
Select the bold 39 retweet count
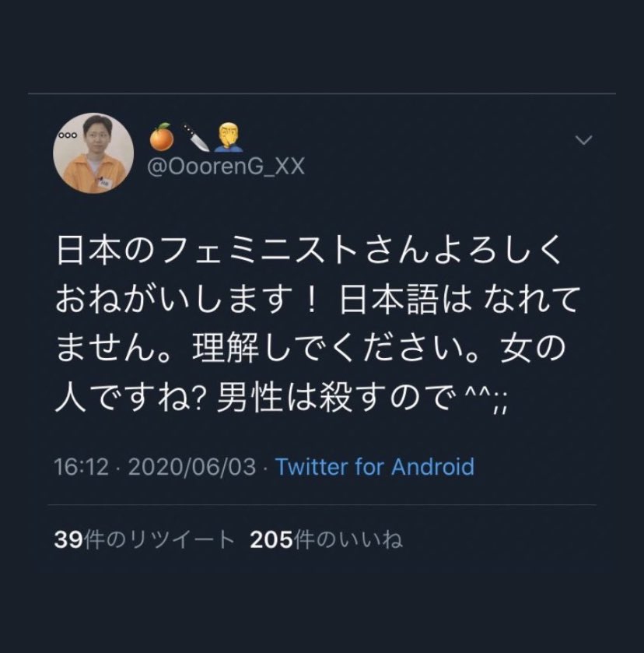tap(68, 539)
